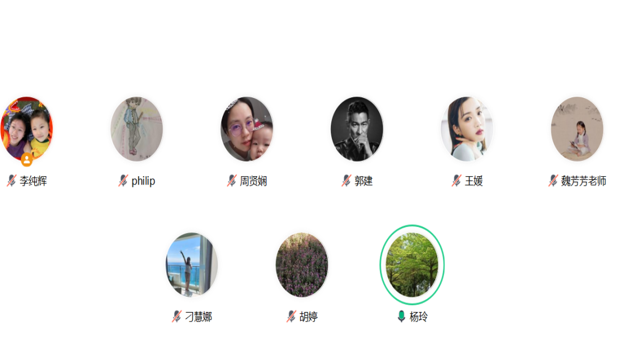
Task: Click the name label 魏芳芳老师
Action: 583,181
